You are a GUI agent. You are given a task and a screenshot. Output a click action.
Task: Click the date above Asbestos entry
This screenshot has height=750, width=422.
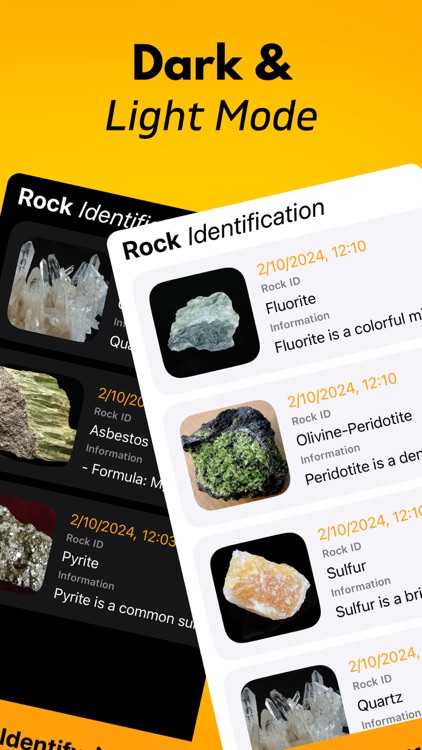point(123,398)
